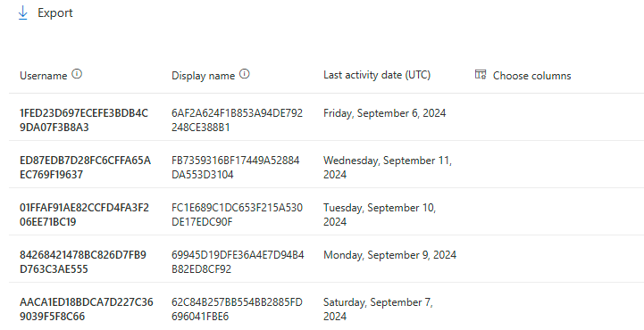Select username ED87EDB7D28FC6CFFA65AEC769F19637
The image size is (644, 330).
85,168
